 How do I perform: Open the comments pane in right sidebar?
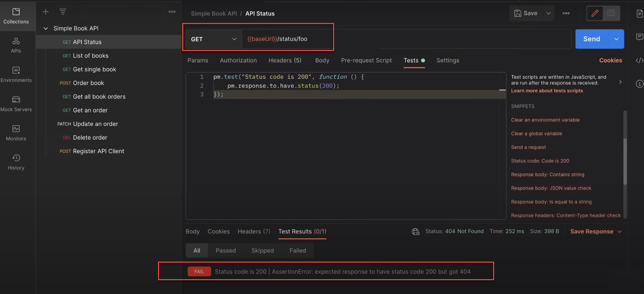639,37
